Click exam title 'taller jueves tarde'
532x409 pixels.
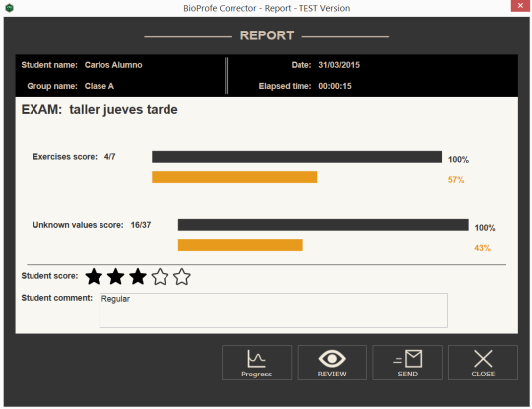pos(123,110)
